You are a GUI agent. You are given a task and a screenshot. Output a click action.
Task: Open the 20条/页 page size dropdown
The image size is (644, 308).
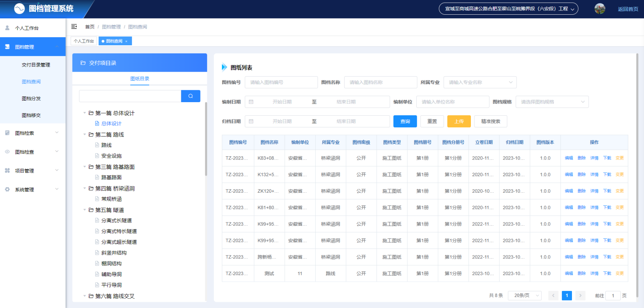point(525,296)
